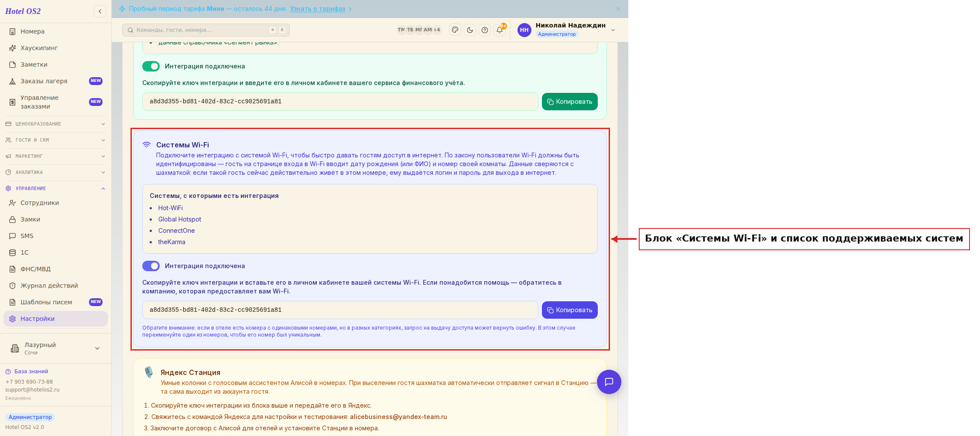Expand the Ценообразование section
Image resolution: width=980 pixels, height=436 pixels.
tap(55, 124)
